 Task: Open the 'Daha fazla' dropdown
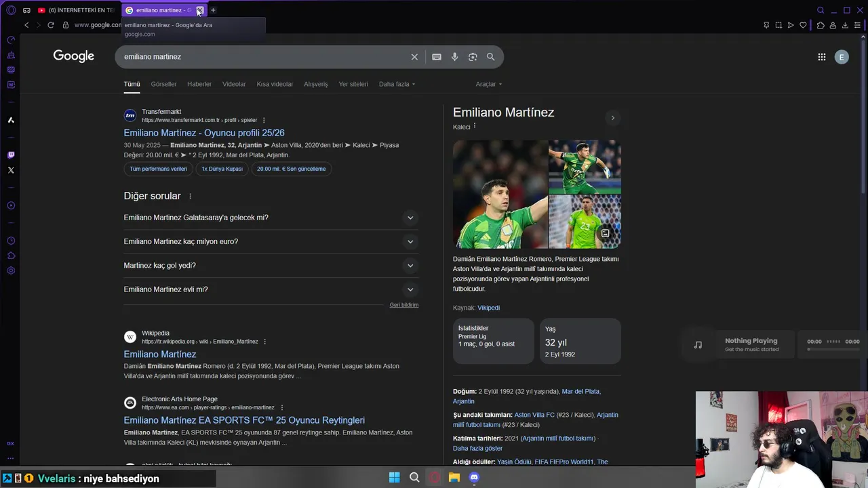click(397, 84)
